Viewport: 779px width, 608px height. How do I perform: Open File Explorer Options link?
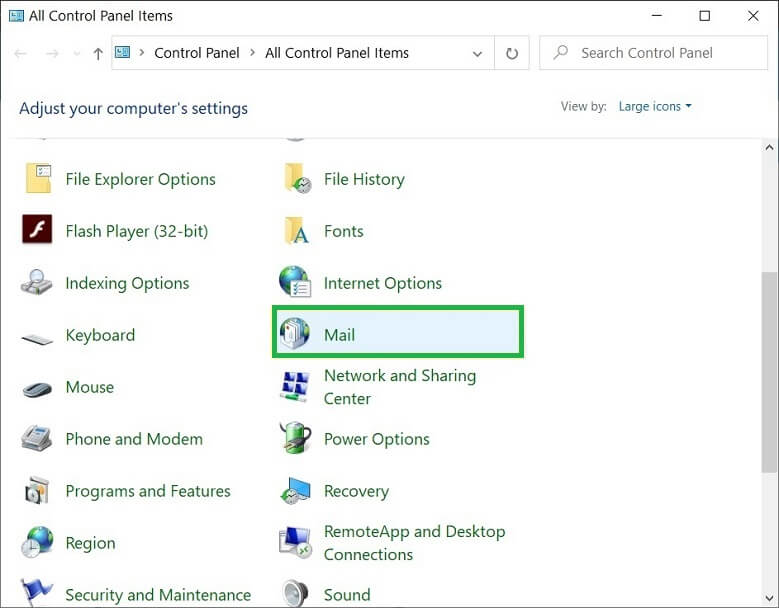(141, 179)
